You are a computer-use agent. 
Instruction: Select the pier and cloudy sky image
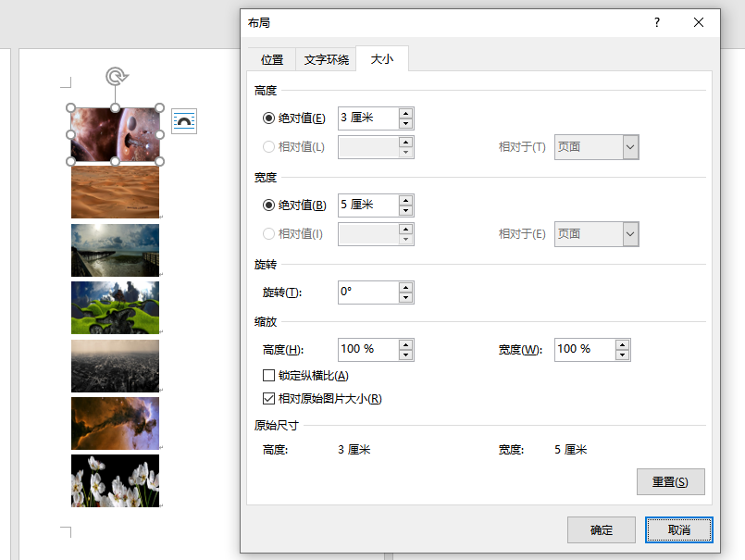pyautogui.click(x=115, y=250)
